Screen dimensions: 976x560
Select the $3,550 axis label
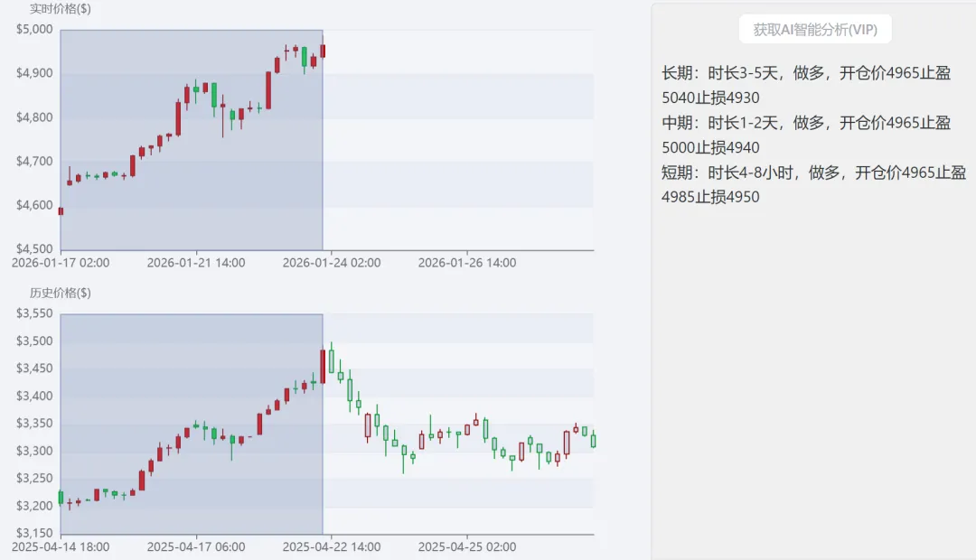pos(34,313)
